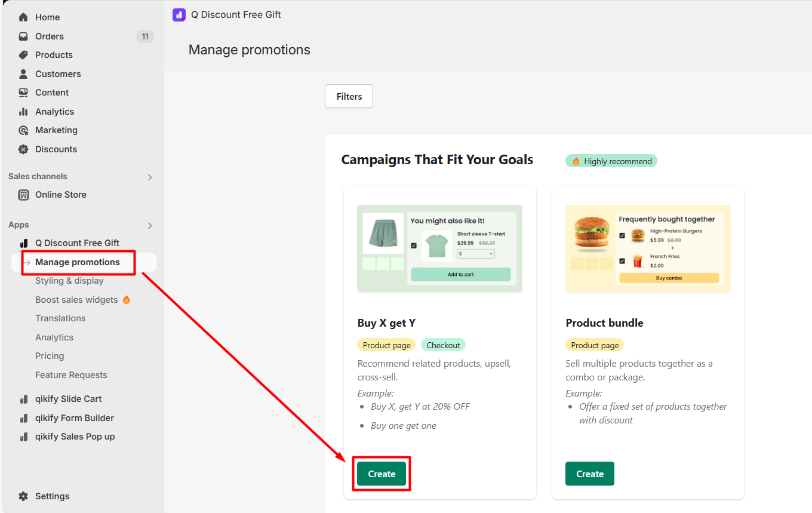Click the Settings gear icon

[x=23, y=496]
